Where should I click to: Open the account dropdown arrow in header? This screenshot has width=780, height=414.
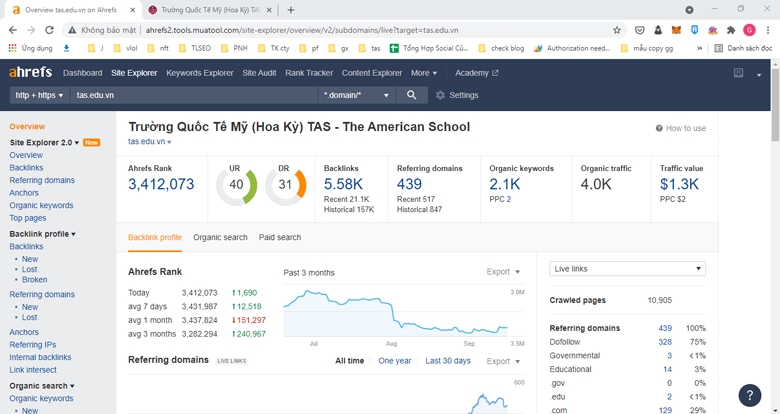(759, 75)
